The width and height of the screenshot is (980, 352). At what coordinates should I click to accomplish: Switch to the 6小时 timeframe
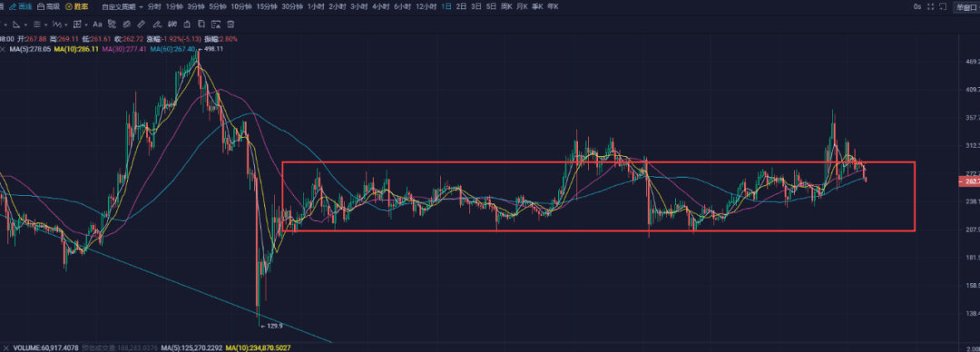(403, 6)
